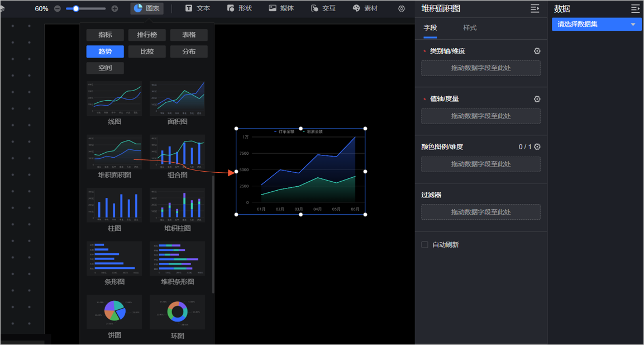
Task: Collapse the 数据 panel icon
Action: pyautogui.click(x=635, y=8)
